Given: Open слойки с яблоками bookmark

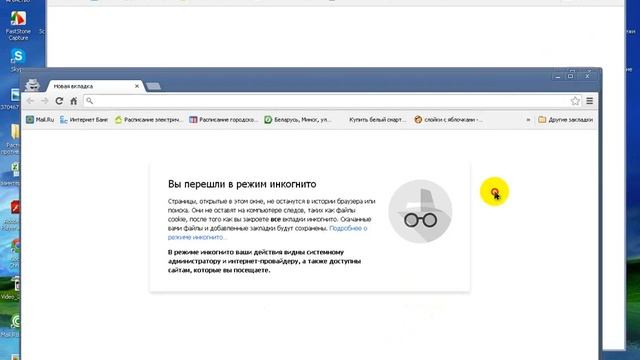Looking at the screenshot, I should 449,120.
